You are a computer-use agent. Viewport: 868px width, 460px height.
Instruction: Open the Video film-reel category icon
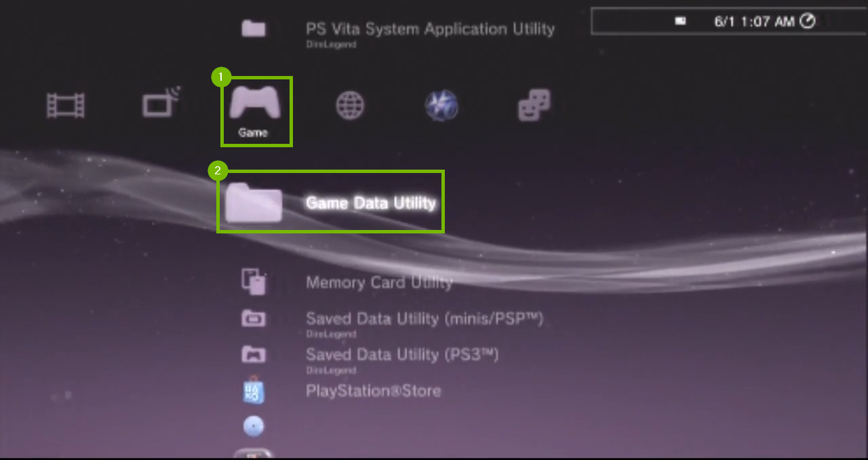click(65, 105)
